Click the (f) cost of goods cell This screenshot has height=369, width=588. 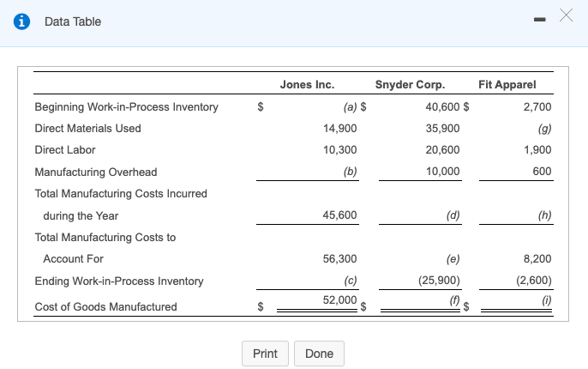coord(454,300)
